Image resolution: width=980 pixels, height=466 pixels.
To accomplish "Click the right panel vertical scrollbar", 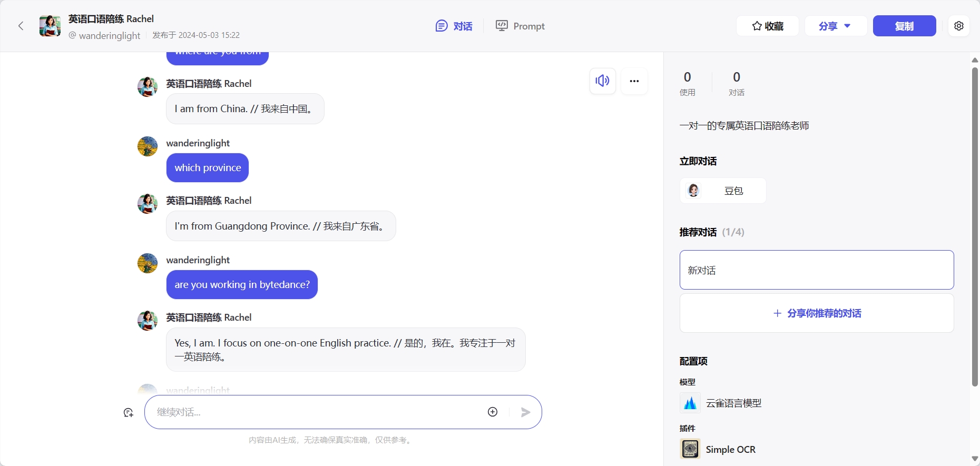I will [974, 226].
